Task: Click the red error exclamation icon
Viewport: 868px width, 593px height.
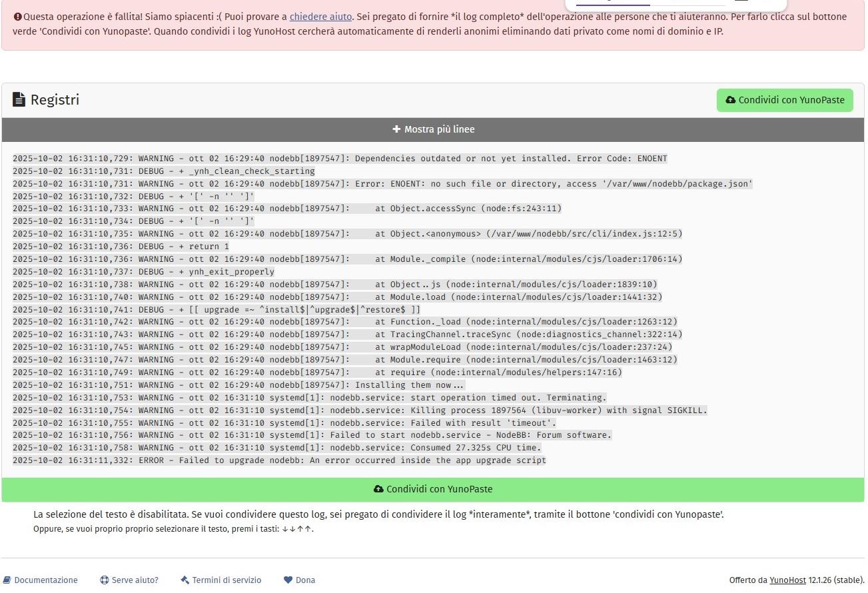Action: (x=17, y=17)
